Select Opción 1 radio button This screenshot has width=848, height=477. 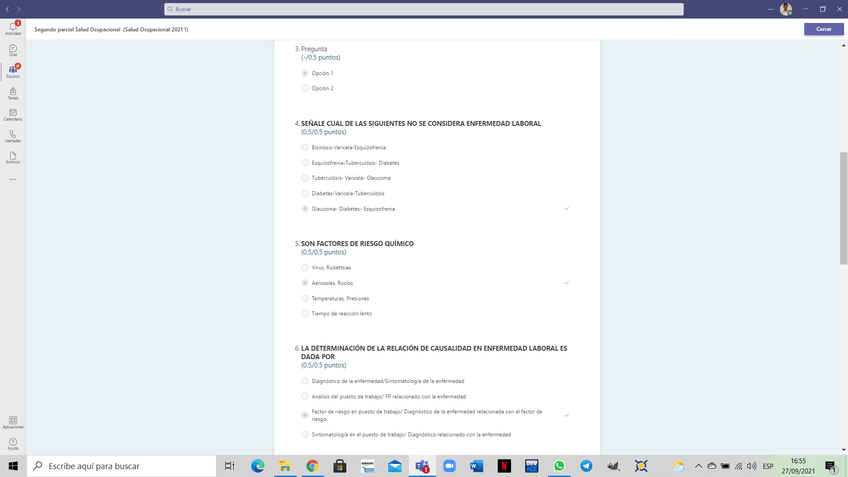coord(305,73)
